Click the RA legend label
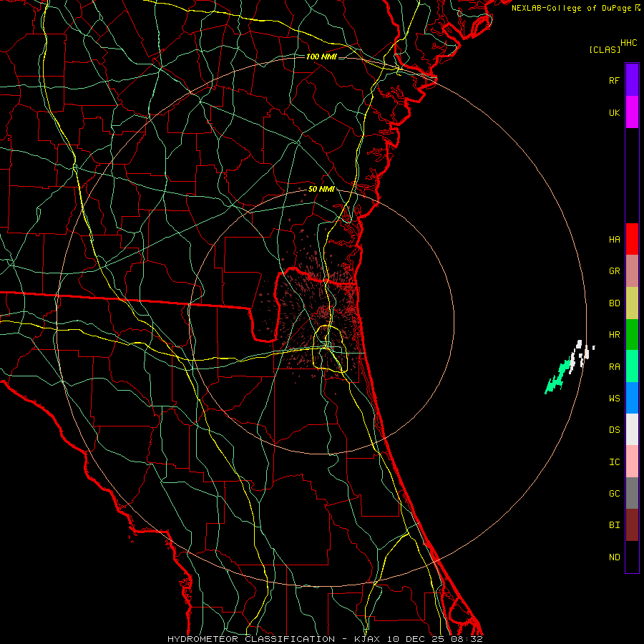 click(614, 367)
